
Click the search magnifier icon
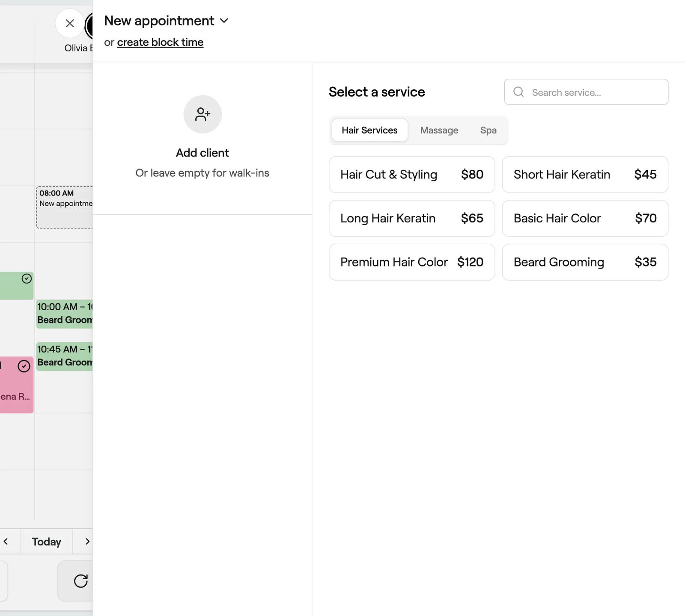pos(518,92)
